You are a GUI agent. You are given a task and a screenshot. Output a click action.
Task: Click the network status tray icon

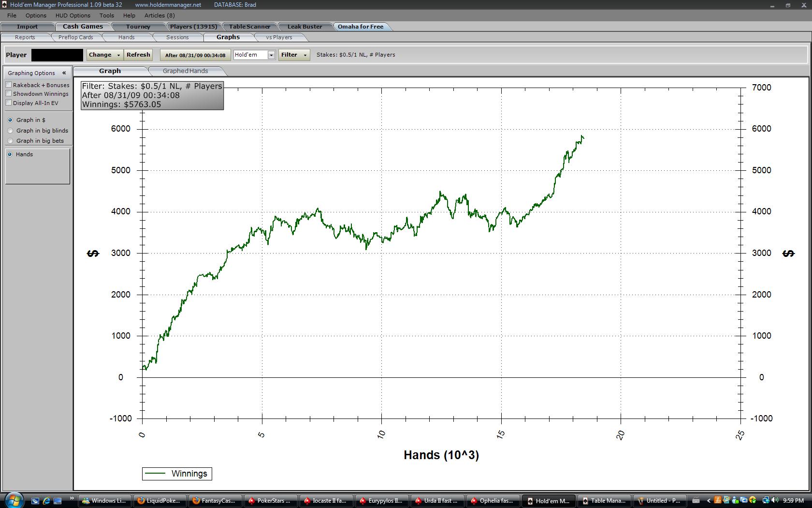[766, 500]
